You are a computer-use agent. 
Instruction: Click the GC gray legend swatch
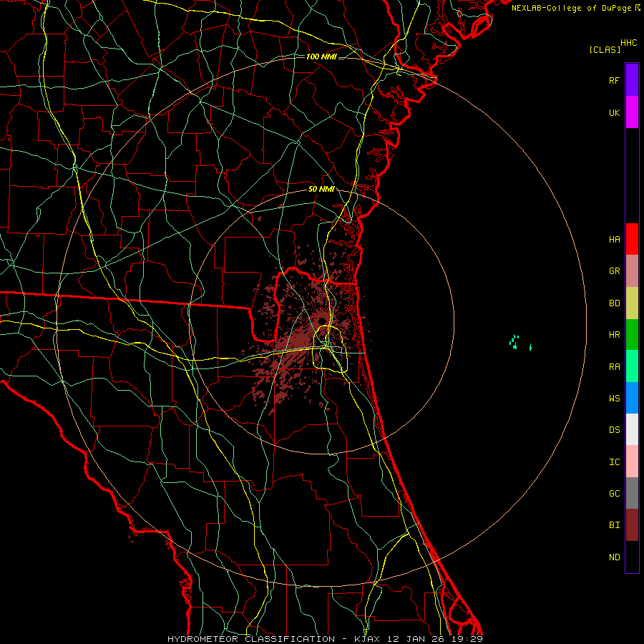pos(632,493)
